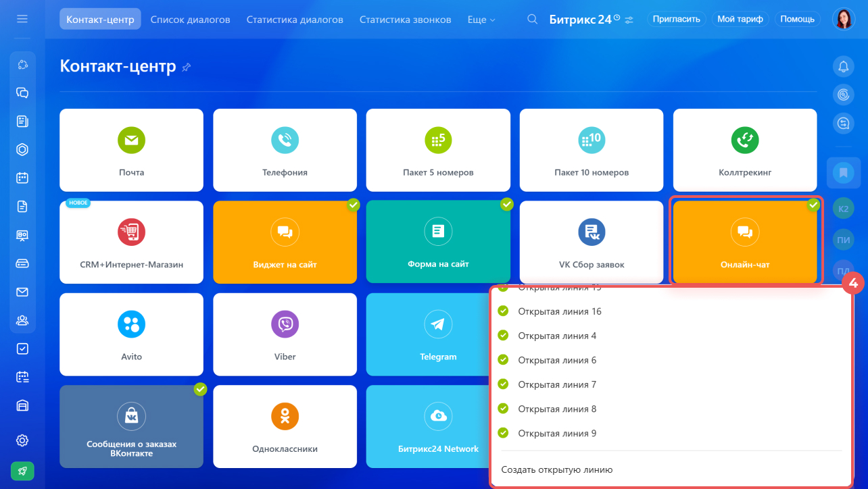Open the booking calendar icon in lower sidebar
The height and width of the screenshot is (489, 868).
coord(22,377)
